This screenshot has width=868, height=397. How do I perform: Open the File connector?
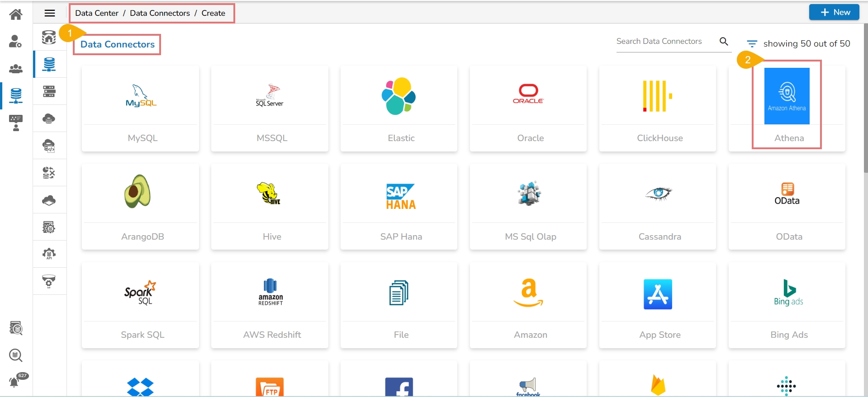point(399,305)
